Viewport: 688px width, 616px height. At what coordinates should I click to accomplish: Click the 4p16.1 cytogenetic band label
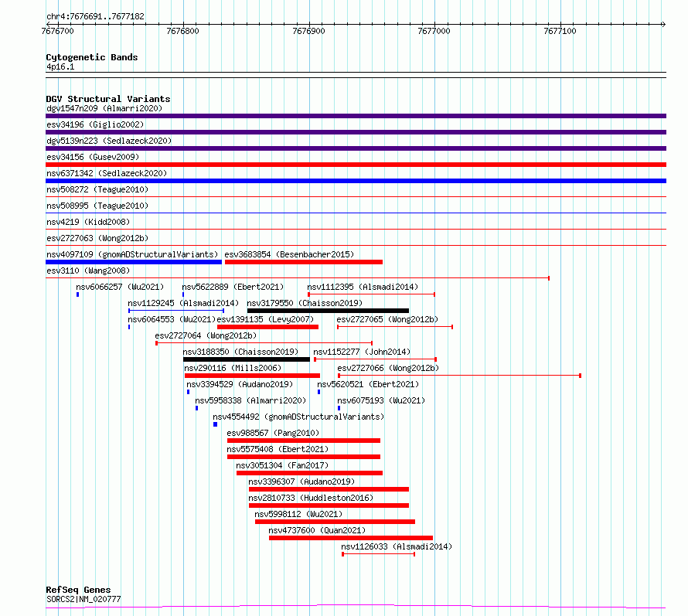[x=60, y=66]
